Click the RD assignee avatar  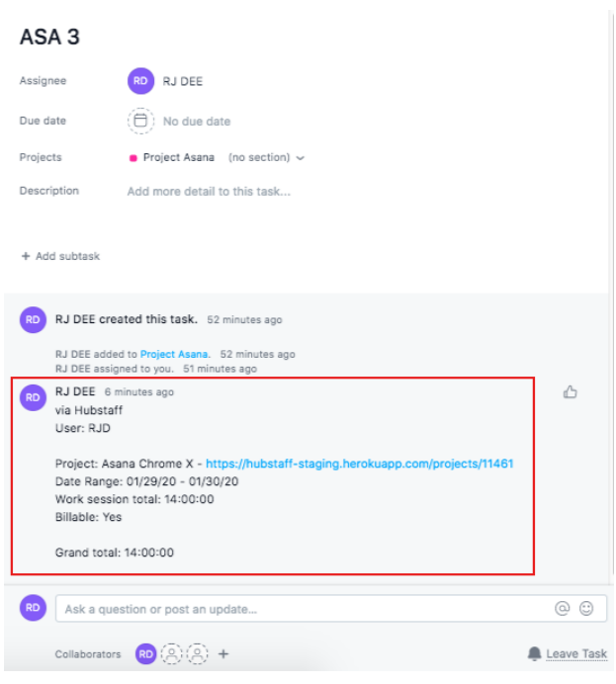(x=141, y=81)
